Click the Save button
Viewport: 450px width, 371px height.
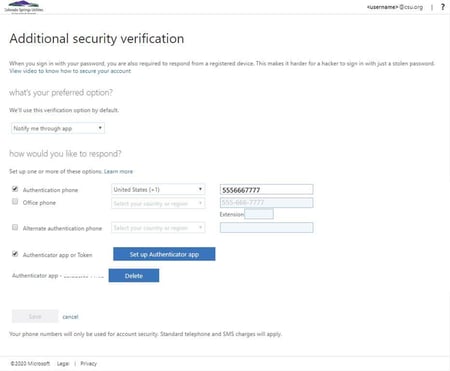coord(35,316)
